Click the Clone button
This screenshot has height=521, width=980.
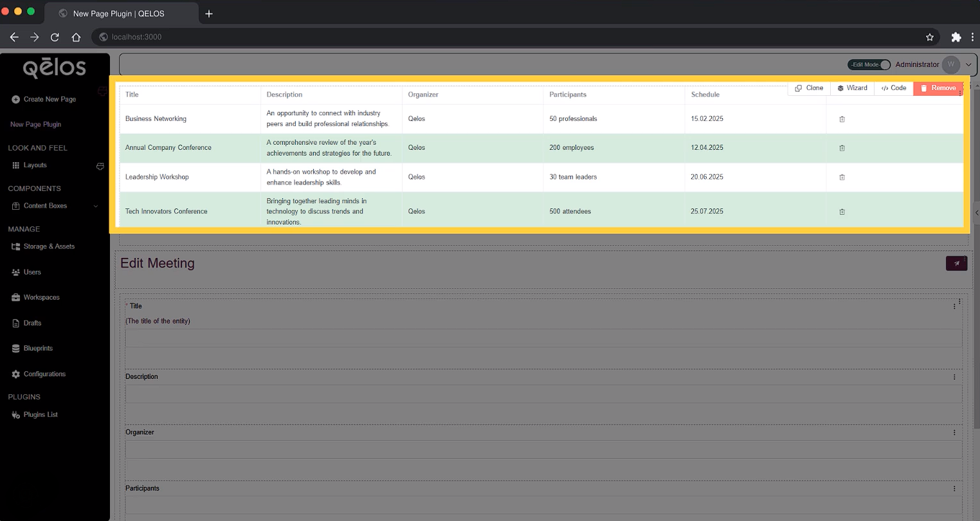809,88
